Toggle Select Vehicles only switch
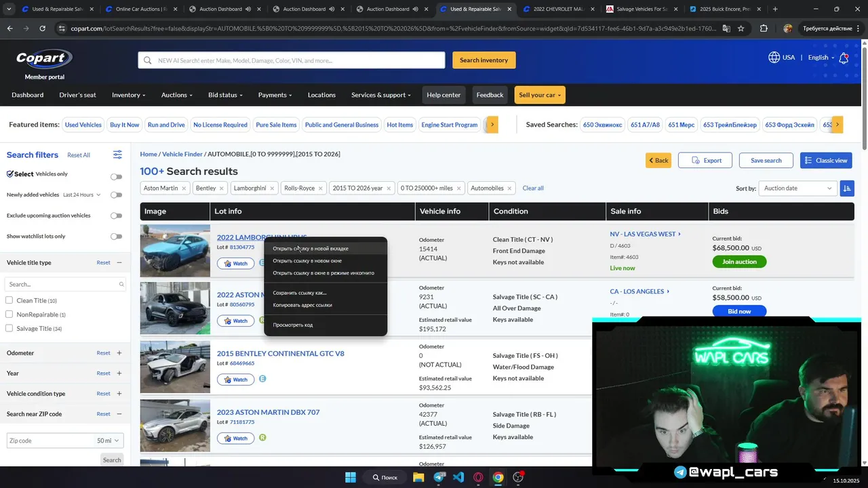The image size is (868, 488). coord(117,177)
